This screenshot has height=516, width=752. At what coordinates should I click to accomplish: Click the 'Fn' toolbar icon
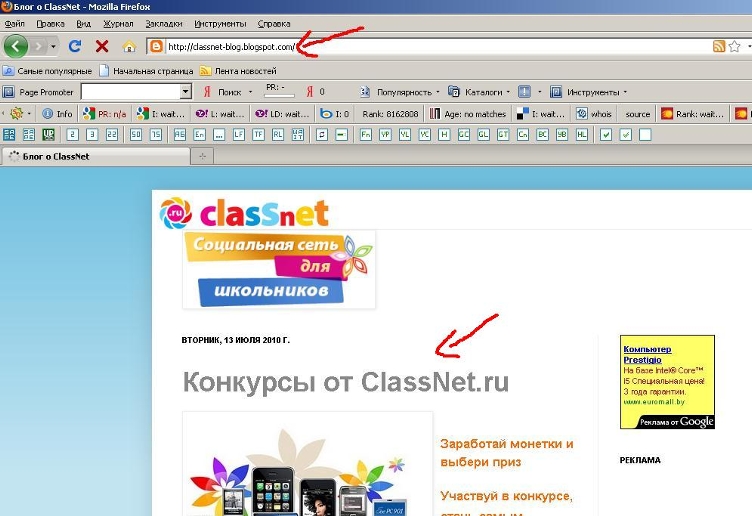click(365, 135)
